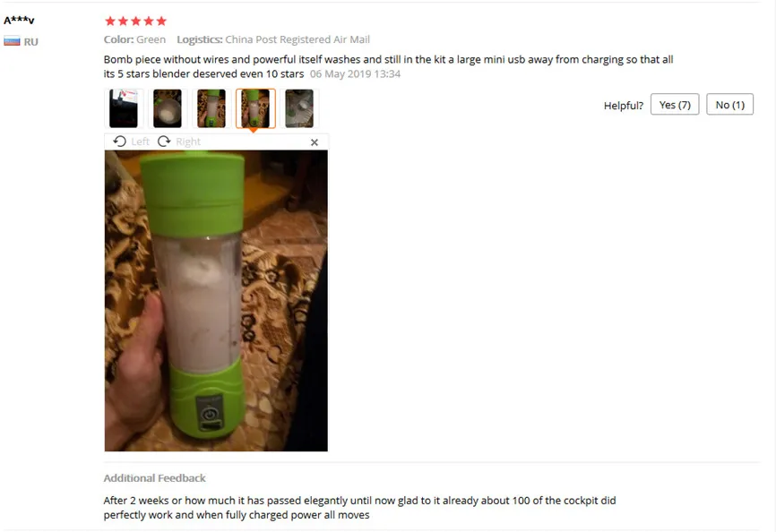
Task: Click the enlarged green blender photo
Action: coord(216,301)
